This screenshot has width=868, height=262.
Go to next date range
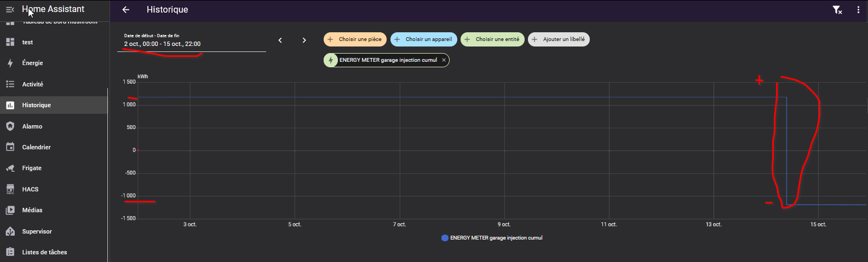pos(304,40)
